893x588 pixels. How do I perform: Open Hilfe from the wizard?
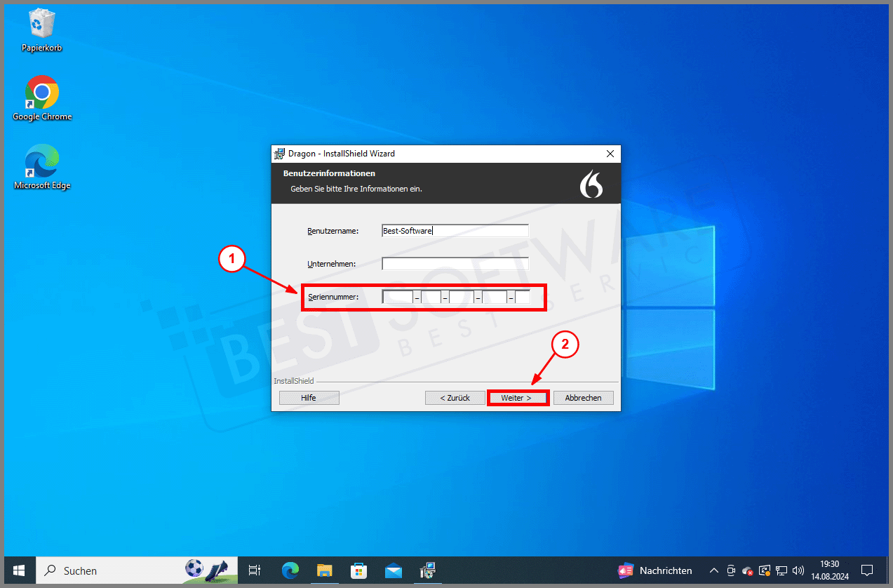tap(309, 397)
